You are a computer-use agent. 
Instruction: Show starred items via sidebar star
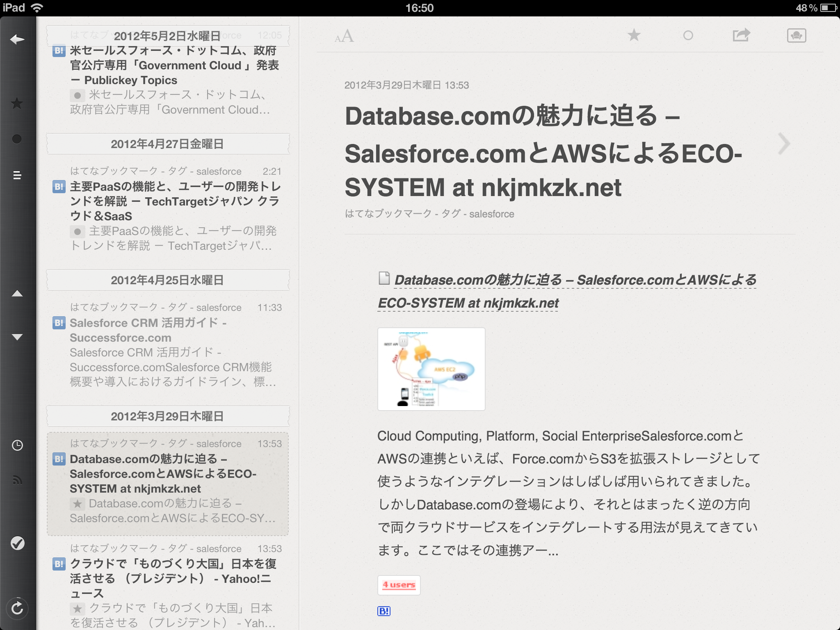[17, 103]
